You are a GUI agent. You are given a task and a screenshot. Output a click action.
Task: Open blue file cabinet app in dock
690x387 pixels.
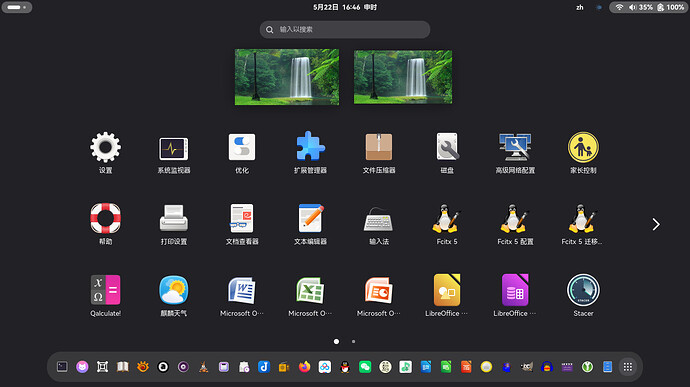tap(608, 366)
